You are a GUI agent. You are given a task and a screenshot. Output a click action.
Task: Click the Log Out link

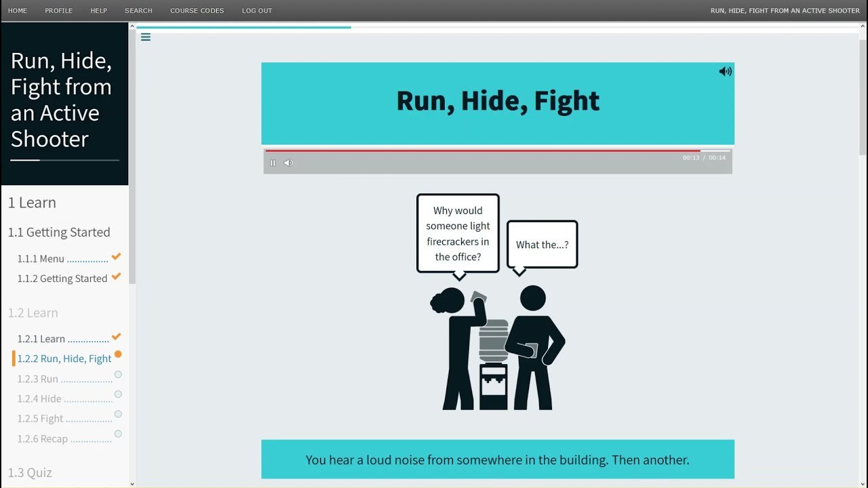coord(257,11)
